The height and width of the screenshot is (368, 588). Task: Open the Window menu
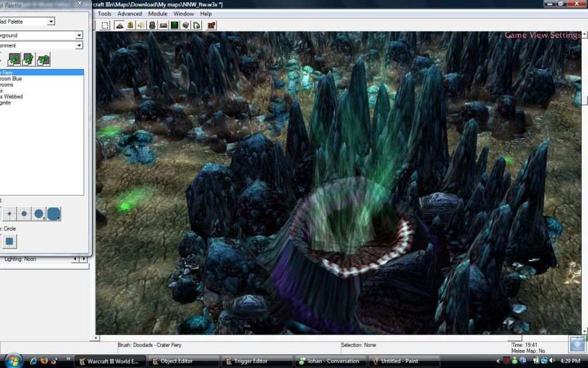click(183, 14)
